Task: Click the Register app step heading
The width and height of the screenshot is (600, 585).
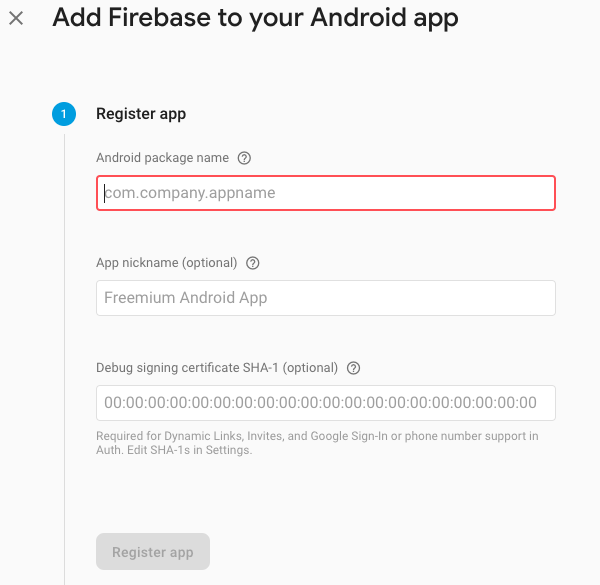Action: pyautogui.click(x=141, y=114)
